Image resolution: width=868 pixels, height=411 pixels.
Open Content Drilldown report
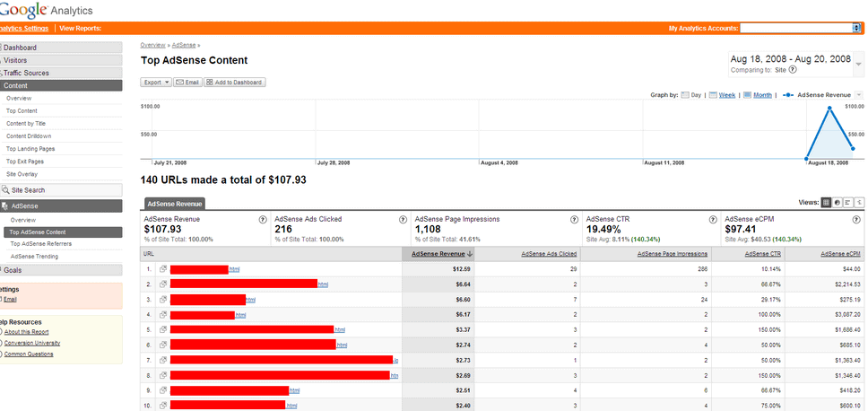tap(29, 136)
